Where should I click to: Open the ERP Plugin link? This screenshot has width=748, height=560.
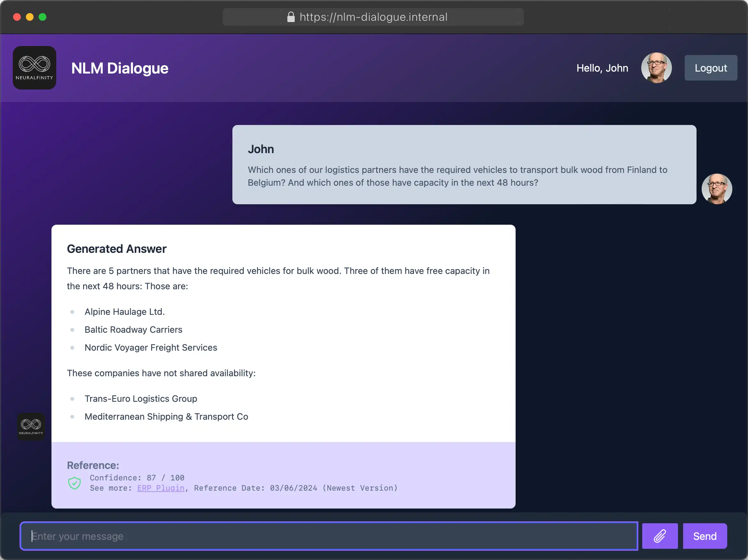pos(161,488)
